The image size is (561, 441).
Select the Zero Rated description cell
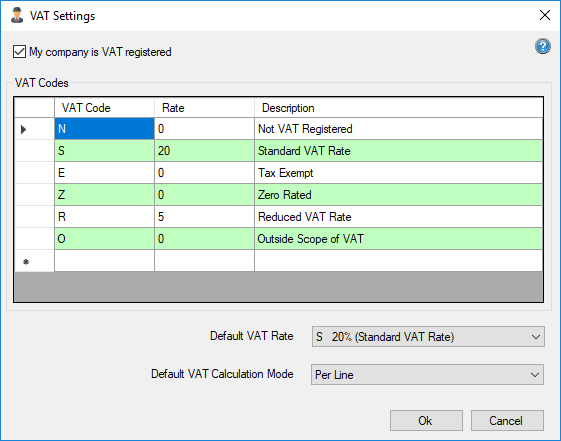399,195
